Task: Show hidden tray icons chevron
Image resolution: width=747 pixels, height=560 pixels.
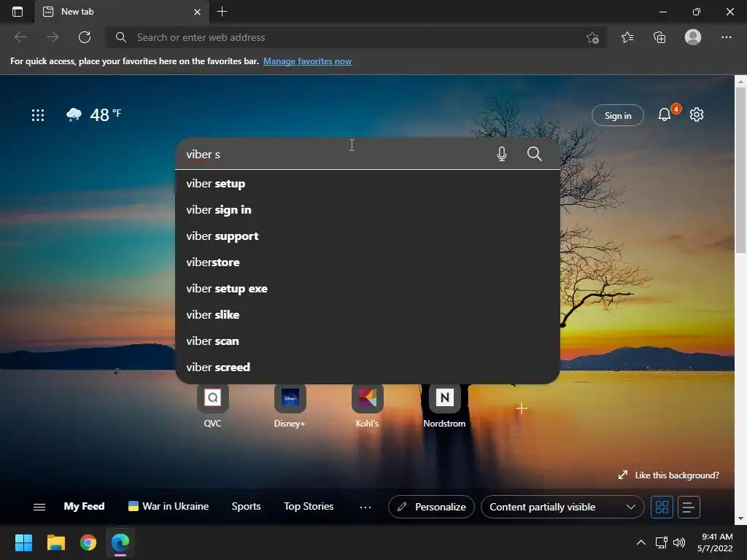Action: click(x=640, y=542)
